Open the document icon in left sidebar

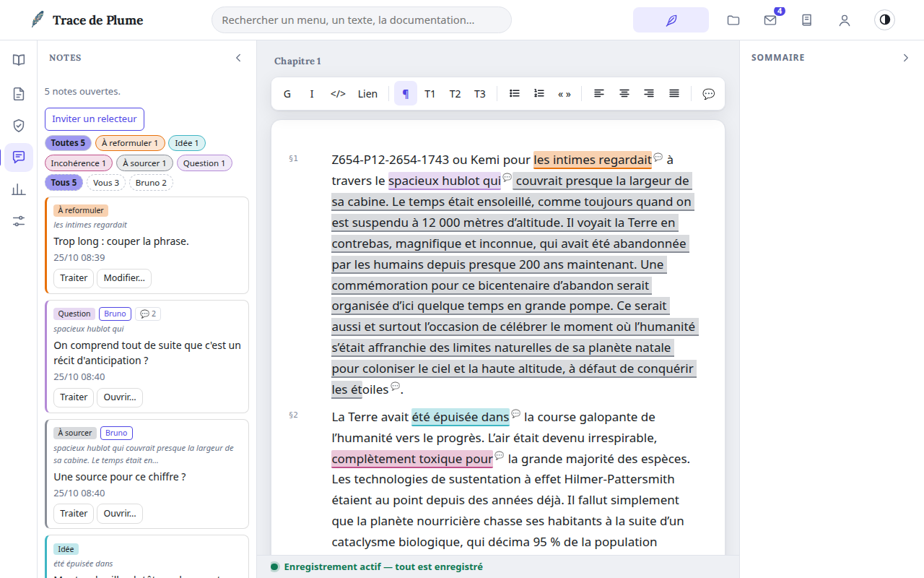coord(19,94)
